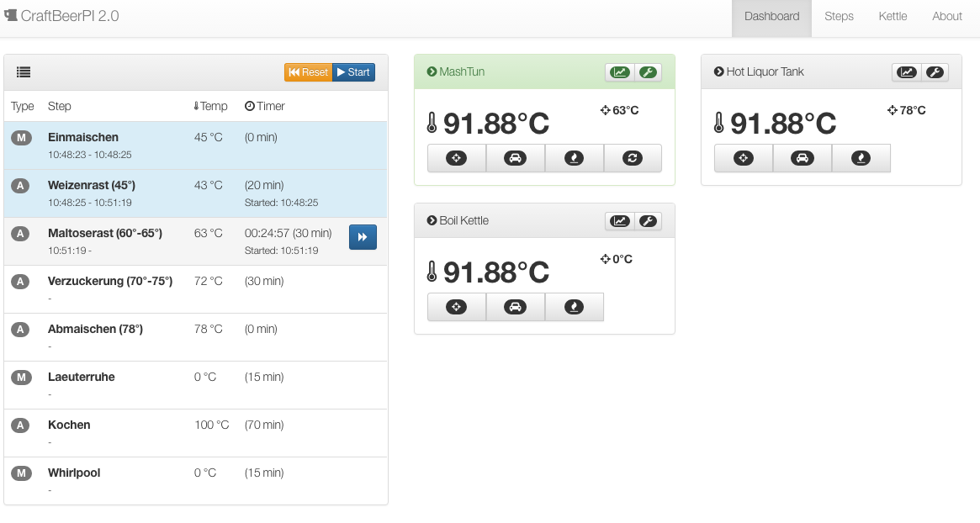Toggle the Boil Kettle heater flame button
This screenshot has height=523, width=980.
[574, 307]
